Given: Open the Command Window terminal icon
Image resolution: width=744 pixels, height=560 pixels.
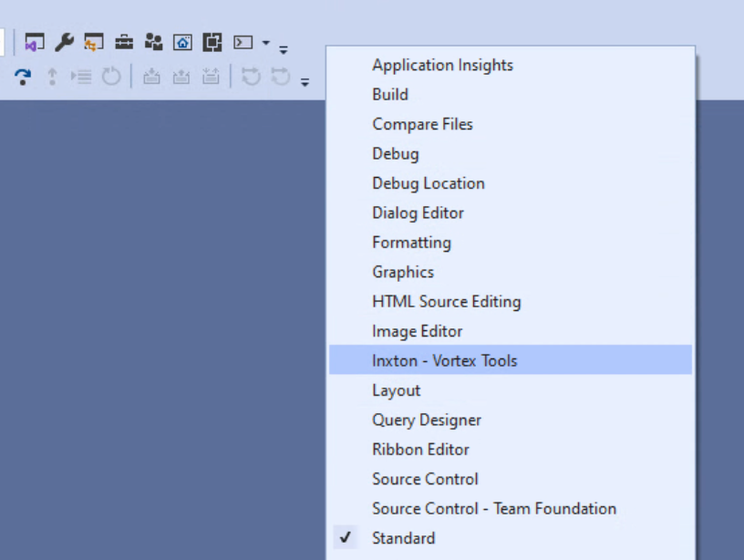Looking at the screenshot, I should (243, 42).
